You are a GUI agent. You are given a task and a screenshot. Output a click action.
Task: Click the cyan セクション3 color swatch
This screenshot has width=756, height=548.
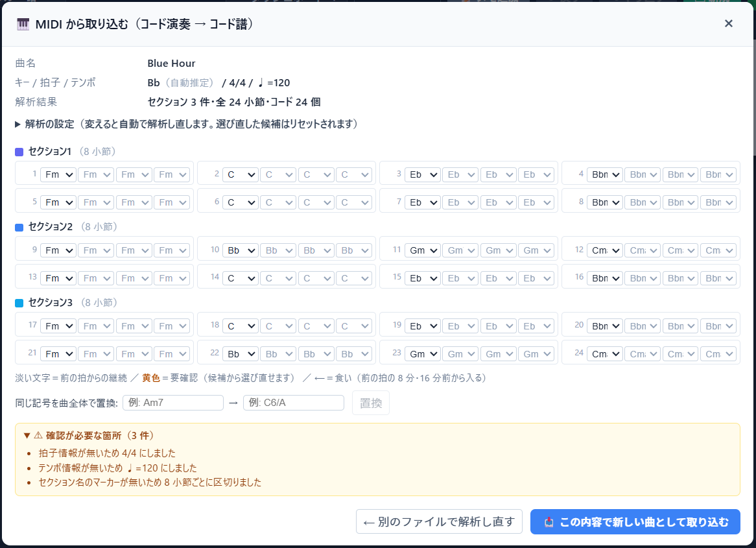click(x=19, y=303)
